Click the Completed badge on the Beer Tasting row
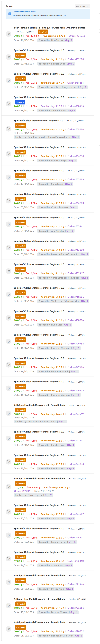The image size is (100, 644). (x=43, y=32)
